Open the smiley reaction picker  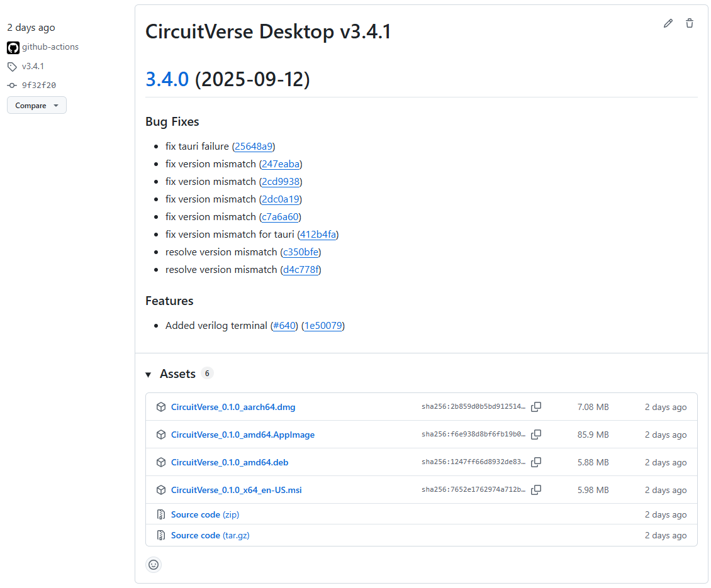[154, 565]
